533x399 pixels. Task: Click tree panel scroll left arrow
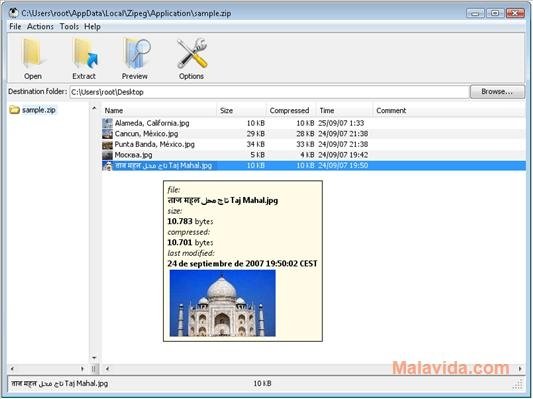(x=12, y=368)
